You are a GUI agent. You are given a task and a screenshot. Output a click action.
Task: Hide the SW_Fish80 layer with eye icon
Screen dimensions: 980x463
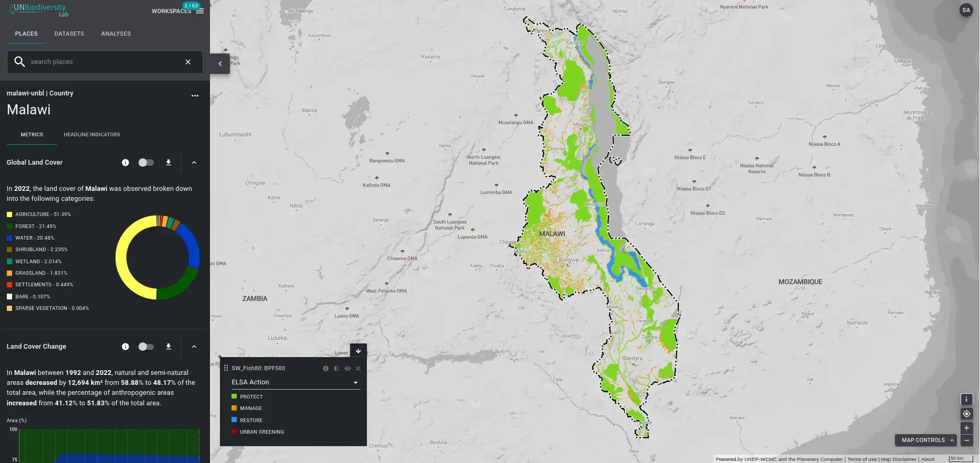[x=347, y=369]
